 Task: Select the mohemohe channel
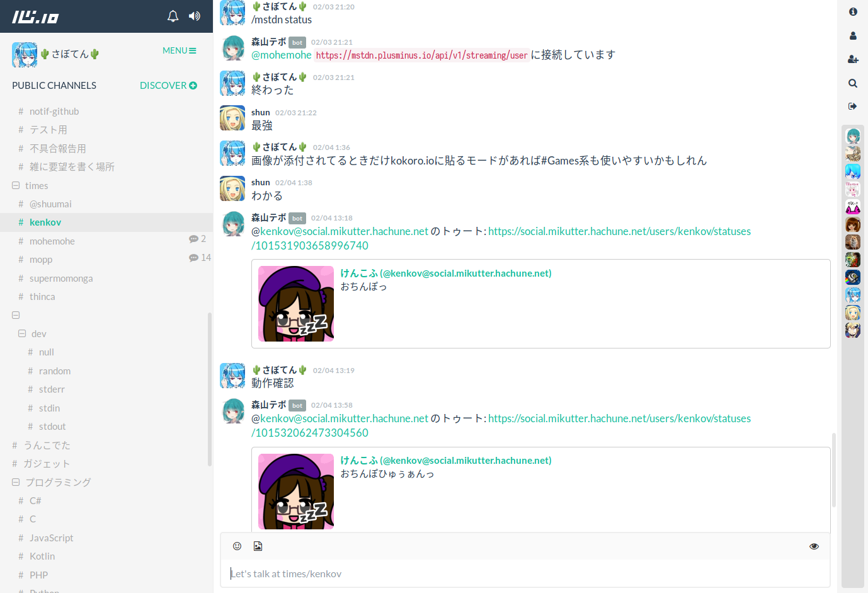click(52, 241)
